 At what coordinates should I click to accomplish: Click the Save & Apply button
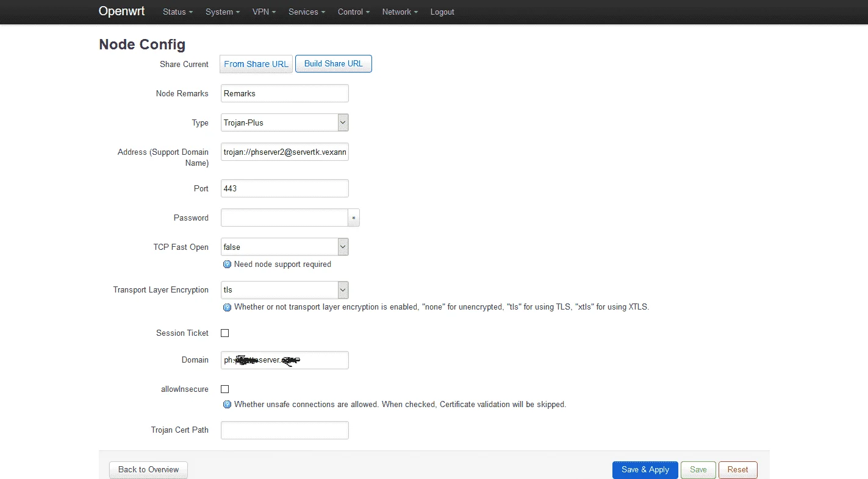[x=645, y=470]
